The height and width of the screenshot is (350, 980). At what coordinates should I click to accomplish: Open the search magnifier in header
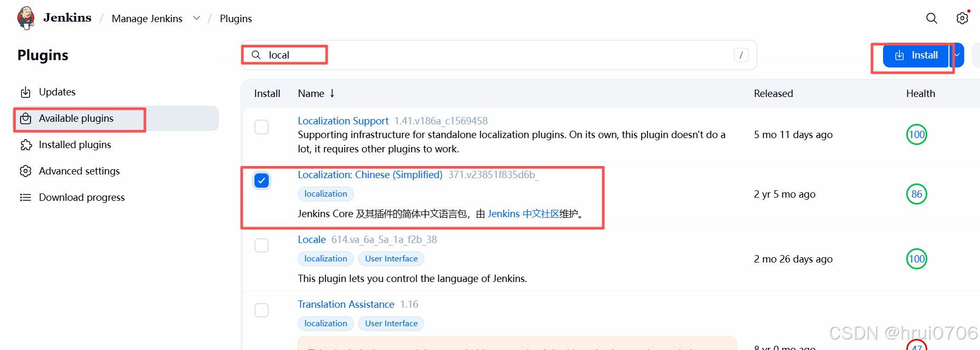click(x=932, y=18)
